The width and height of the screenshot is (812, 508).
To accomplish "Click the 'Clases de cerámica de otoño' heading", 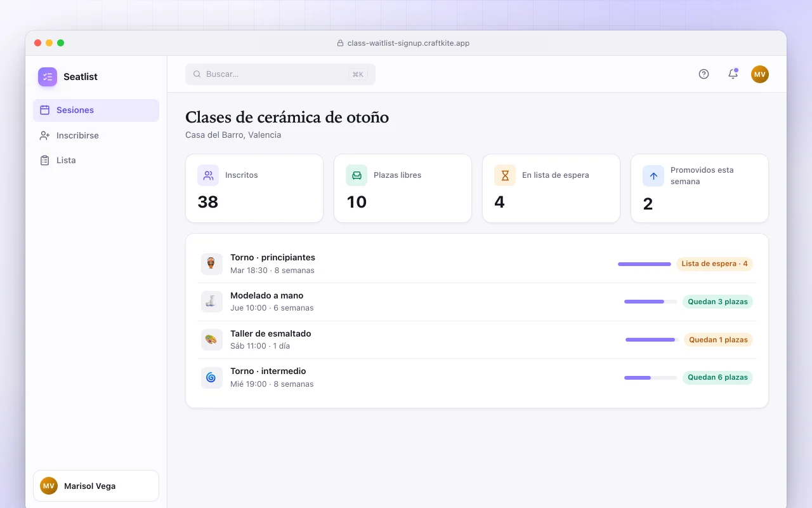I will [287, 117].
